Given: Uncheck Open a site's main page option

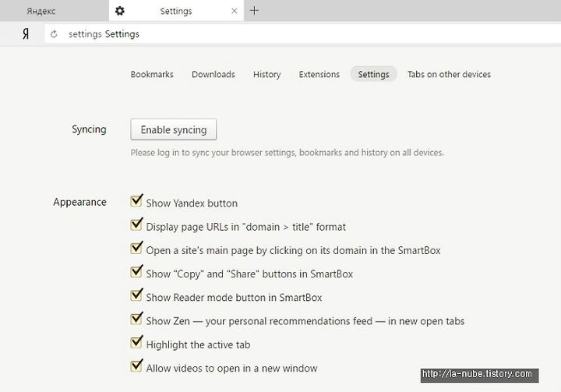Looking at the screenshot, I should click(x=136, y=248).
